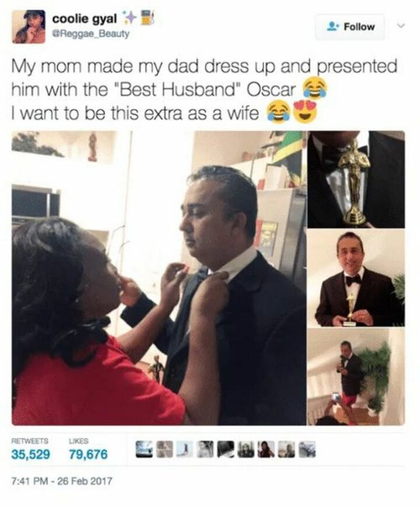This screenshot has width=420, height=508.
Task: Open the large photo of tie adjusting
Action: tap(159, 278)
